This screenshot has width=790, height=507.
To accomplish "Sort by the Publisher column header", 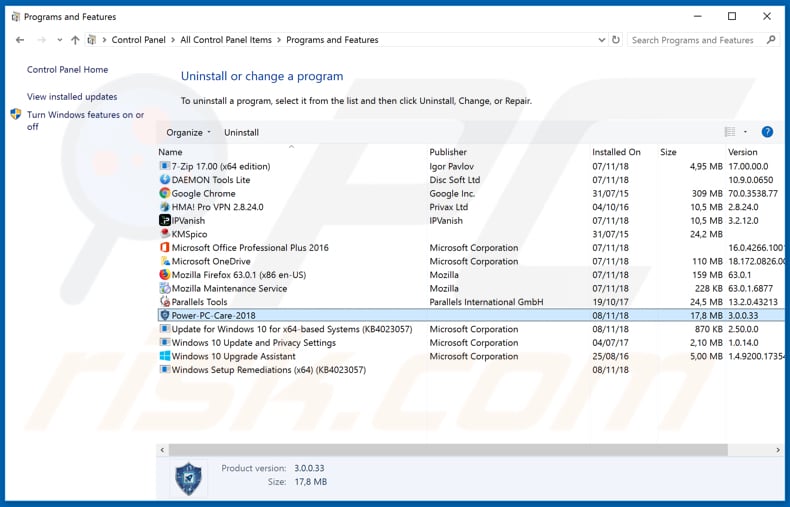I will tap(448, 152).
